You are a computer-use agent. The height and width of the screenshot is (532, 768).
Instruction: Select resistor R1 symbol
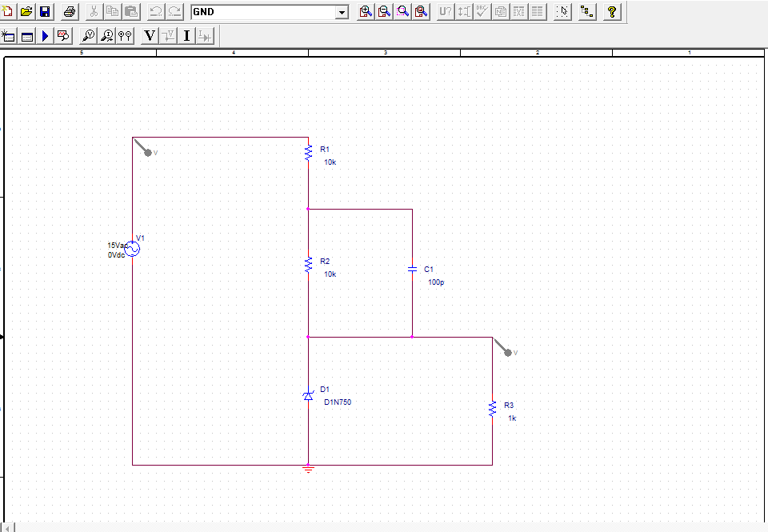[308, 153]
